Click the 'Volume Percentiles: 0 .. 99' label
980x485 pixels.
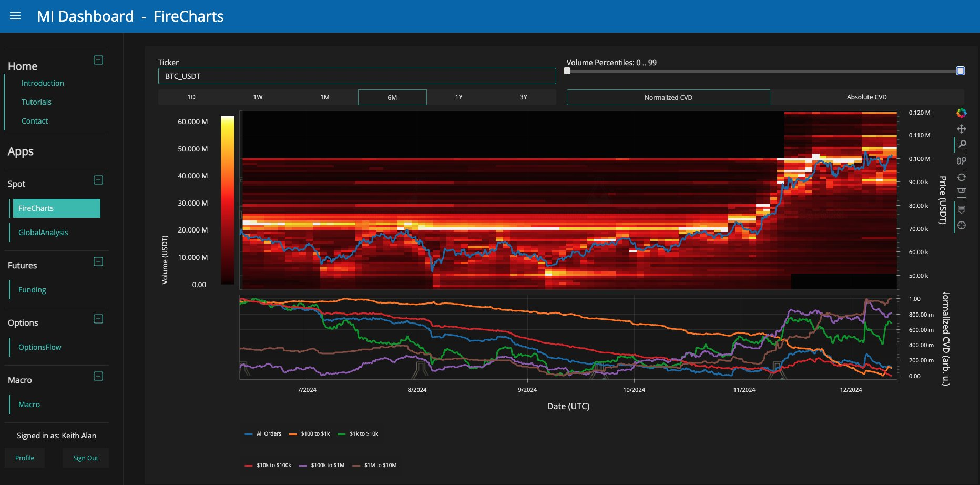coord(611,63)
